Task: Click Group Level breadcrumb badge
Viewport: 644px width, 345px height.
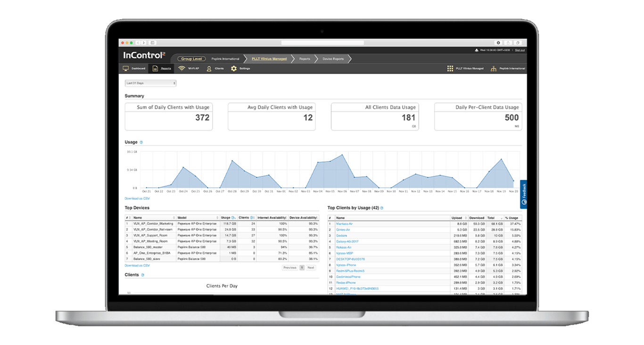Action: pos(191,59)
